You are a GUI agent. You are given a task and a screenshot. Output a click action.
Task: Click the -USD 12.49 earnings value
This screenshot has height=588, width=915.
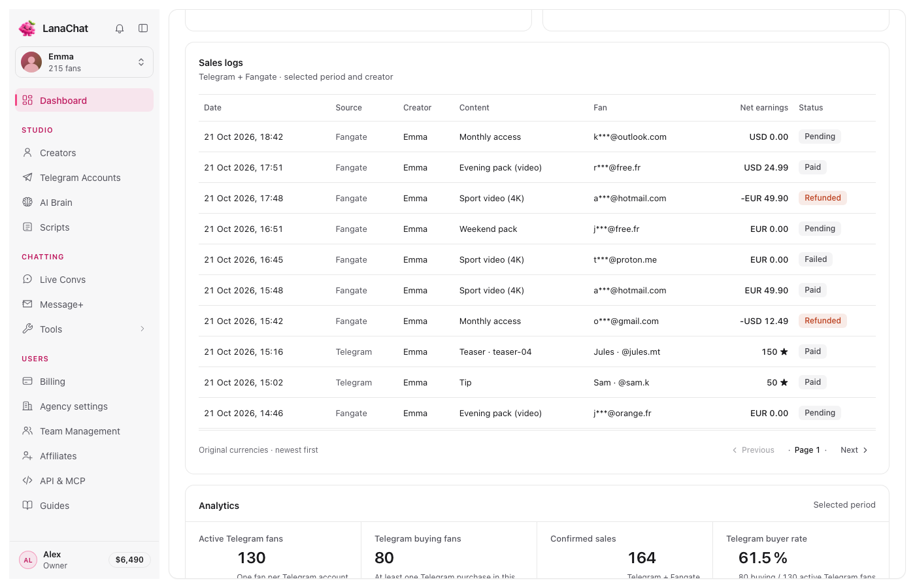764,321
